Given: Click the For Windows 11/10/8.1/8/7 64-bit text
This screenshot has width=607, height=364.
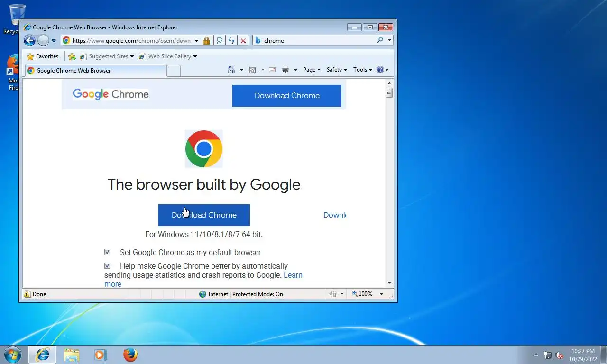Looking at the screenshot, I should (204, 234).
